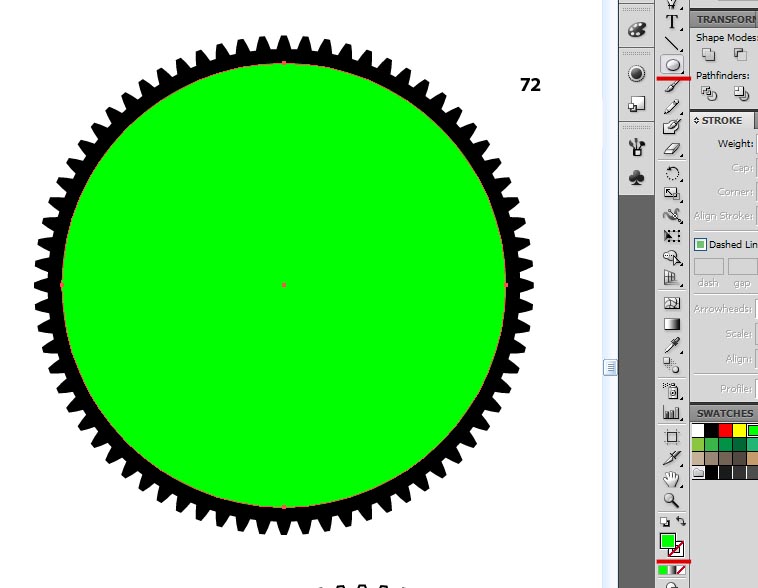The image size is (758, 588).
Task: Click the green Fill color box
Action: click(668, 541)
